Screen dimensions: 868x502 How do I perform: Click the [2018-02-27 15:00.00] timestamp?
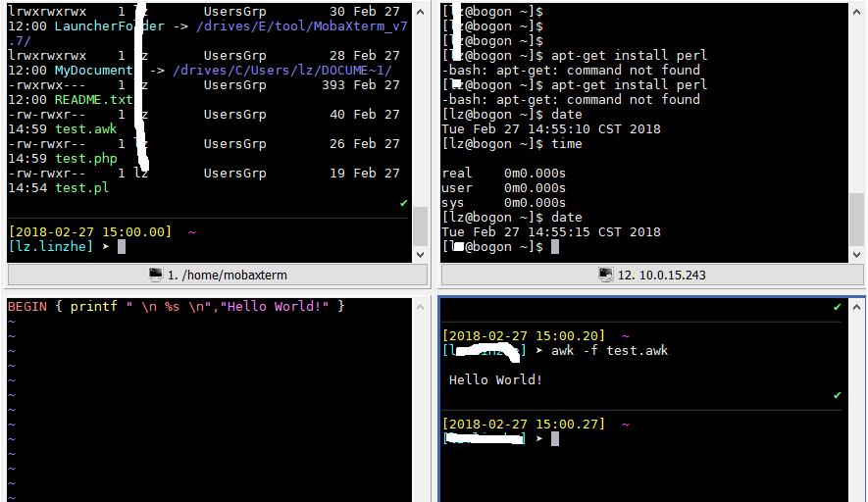(90, 232)
